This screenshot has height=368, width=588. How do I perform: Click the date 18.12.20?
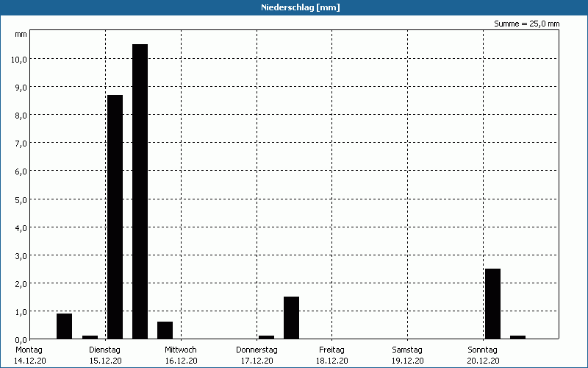[332, 361]
